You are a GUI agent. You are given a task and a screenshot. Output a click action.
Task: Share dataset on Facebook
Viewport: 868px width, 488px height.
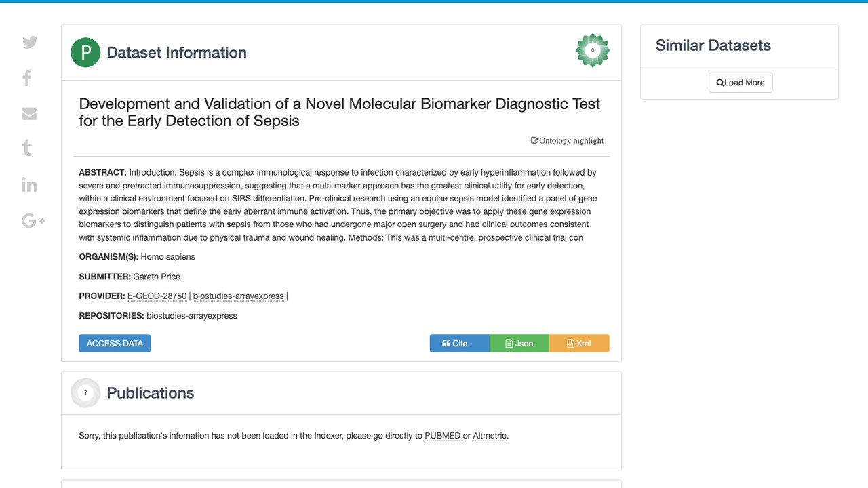click(x=27, y=78)
